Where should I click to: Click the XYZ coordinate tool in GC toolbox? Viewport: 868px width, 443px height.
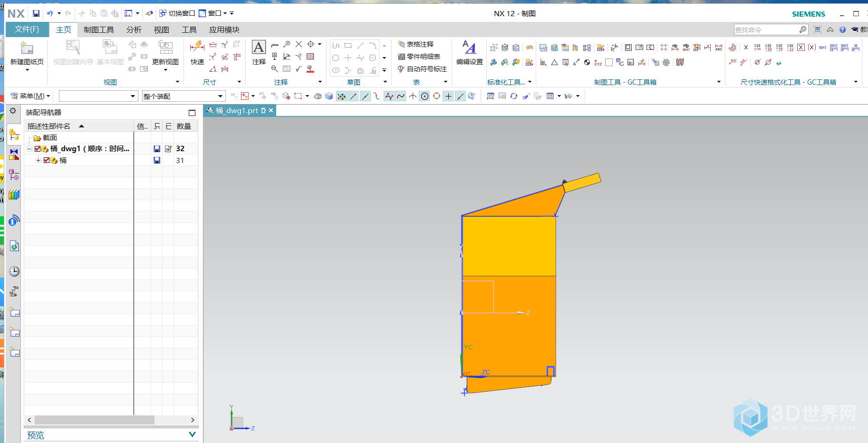(598, 62)
